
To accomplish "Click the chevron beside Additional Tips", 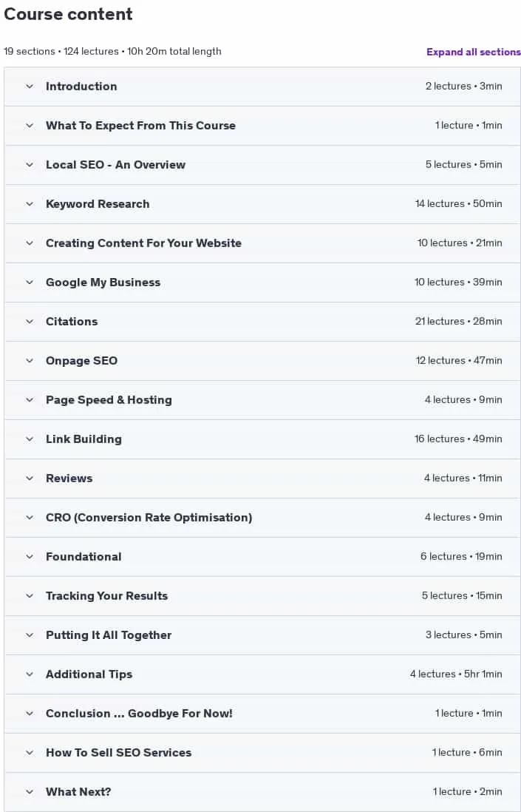I will pyautogui.click(x=30, y=674).
